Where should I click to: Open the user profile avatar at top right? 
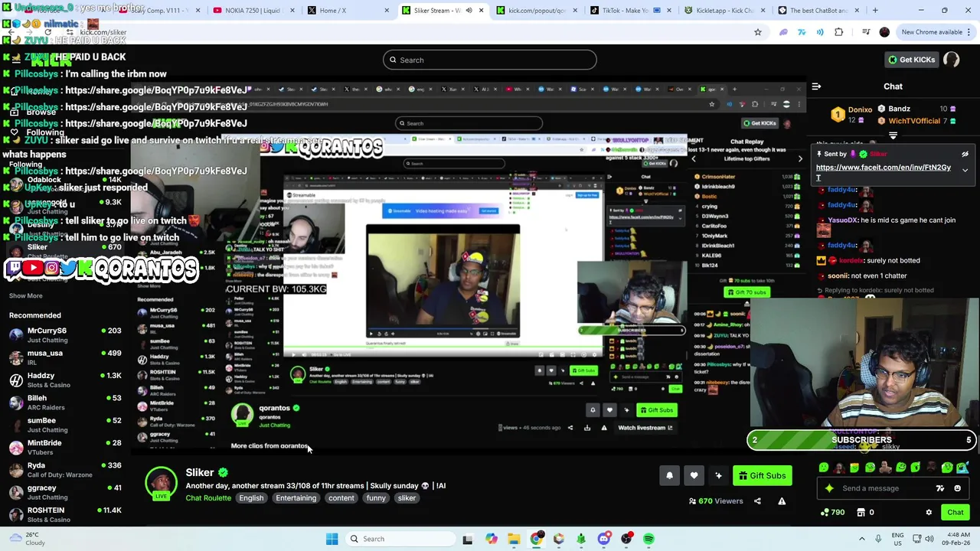(x=952, y=60)
